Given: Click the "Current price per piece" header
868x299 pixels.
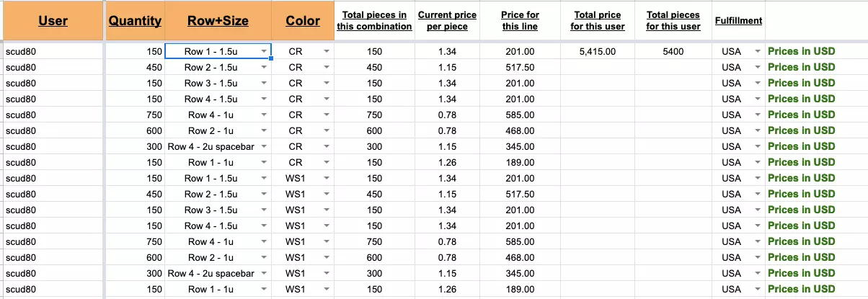Looking at the screenshot, I should pyautogui.click(x=447, y=21).
